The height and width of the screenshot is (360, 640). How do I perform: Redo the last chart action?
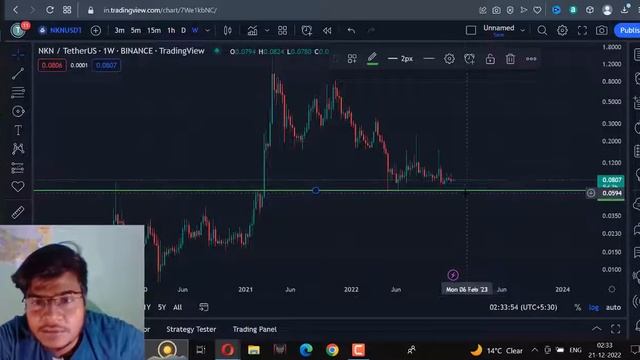click(371, 30)
